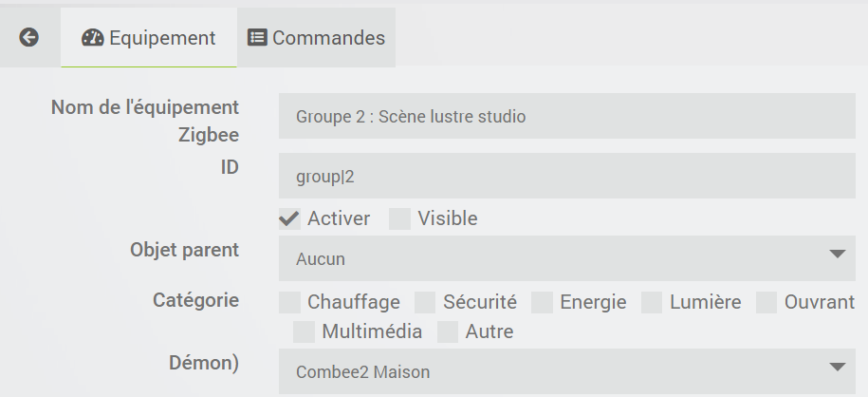
Task: Open the Equipement tab
Action: click(149, 38)
